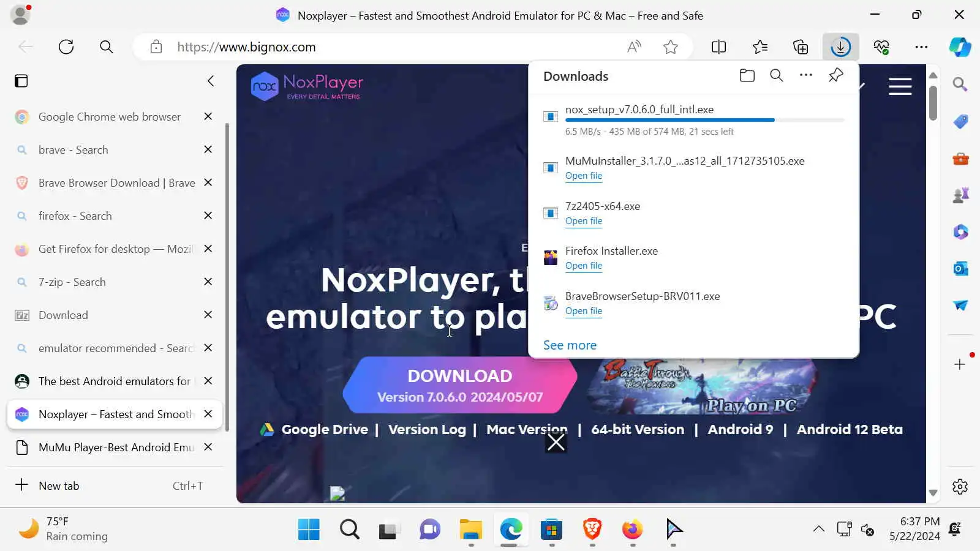Click See more downloads link

(570, 345)
